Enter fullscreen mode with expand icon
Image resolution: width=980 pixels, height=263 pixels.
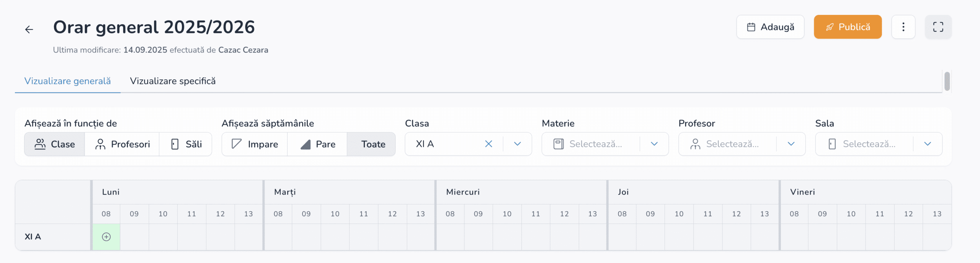pos(938,27)
